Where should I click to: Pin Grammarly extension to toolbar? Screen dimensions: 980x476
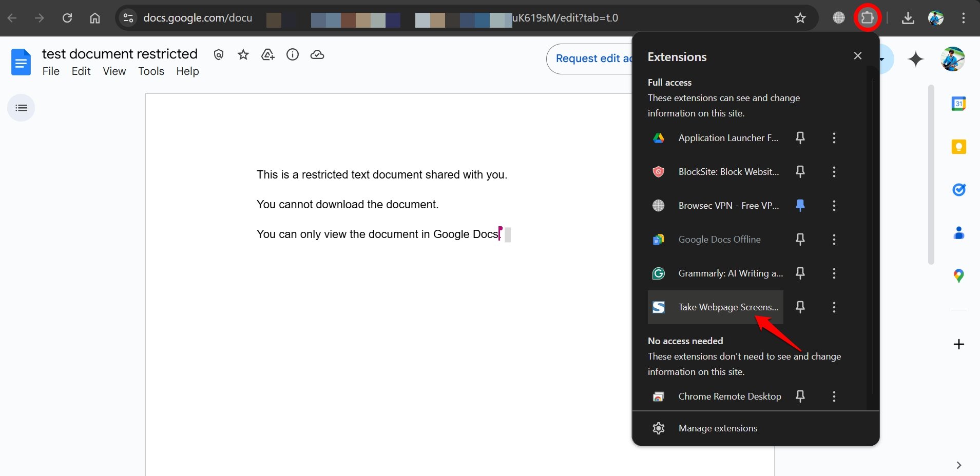click(800, 273)
